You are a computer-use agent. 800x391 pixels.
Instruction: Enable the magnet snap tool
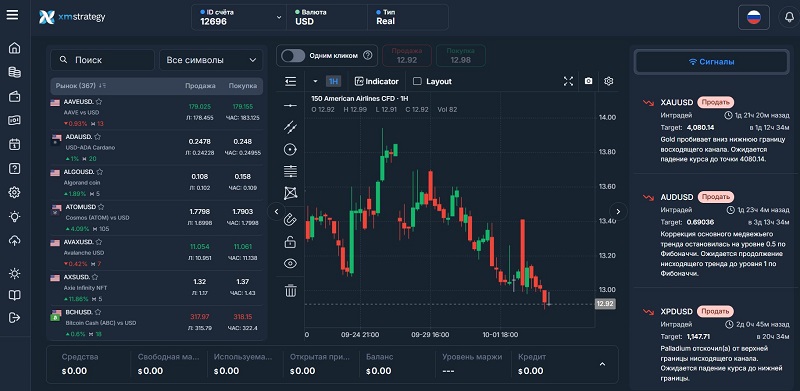(x=290, y=220)
